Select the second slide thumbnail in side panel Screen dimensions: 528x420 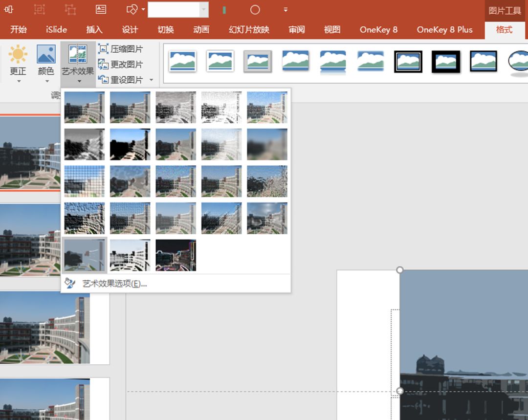30,239
